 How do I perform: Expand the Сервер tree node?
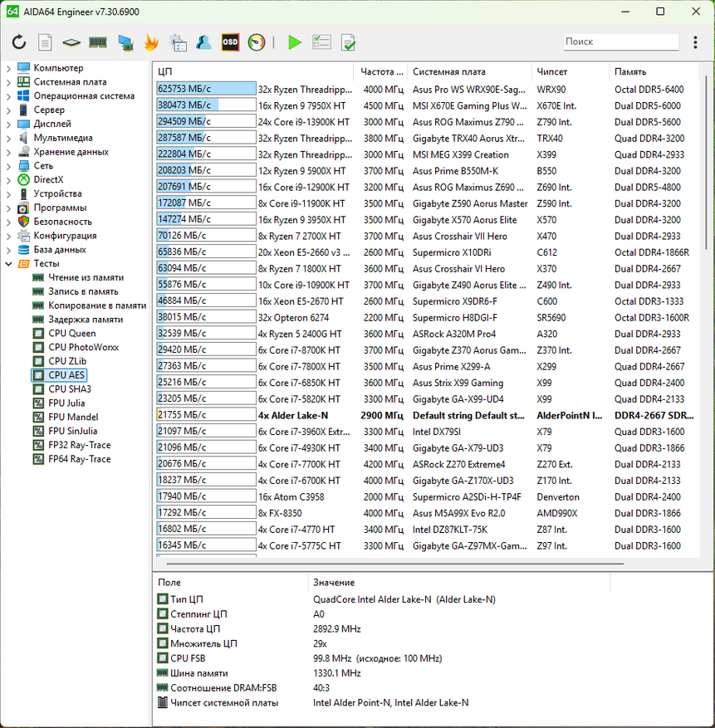tap(8, 110)
